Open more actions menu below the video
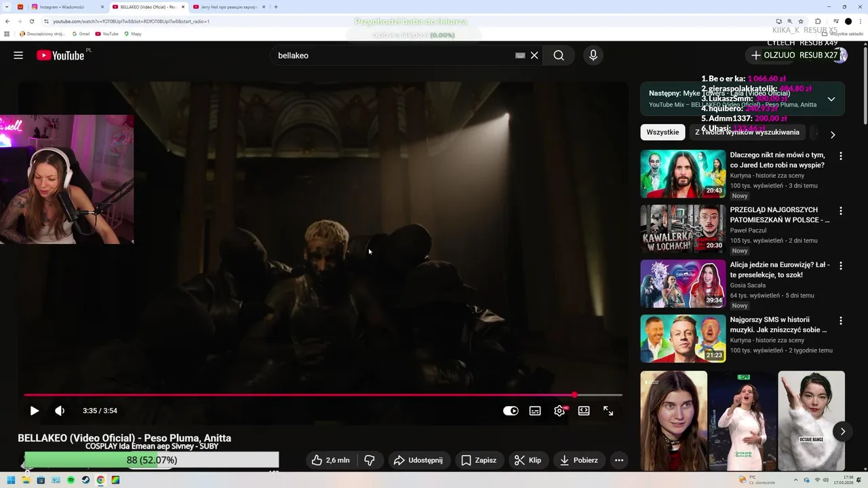Screen dimensions: 868x488 (x=618, y=460)
